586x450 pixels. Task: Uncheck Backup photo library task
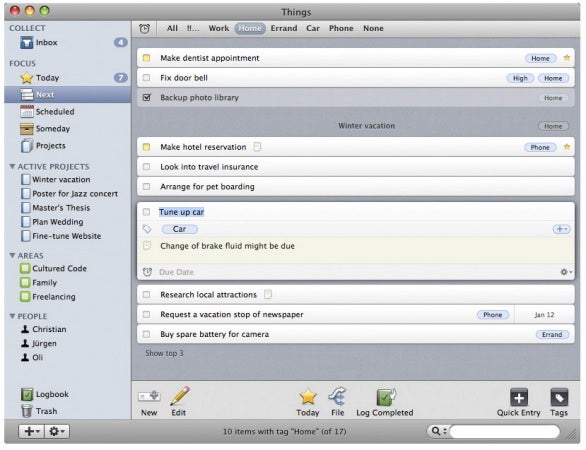(146, 98)
